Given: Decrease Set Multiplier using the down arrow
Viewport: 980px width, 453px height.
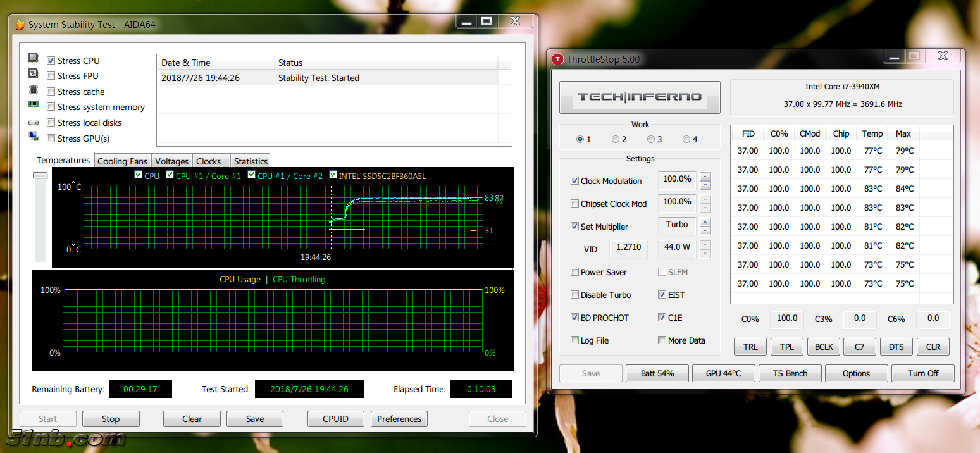Looking at the screenshot, I should pos(705,231).
